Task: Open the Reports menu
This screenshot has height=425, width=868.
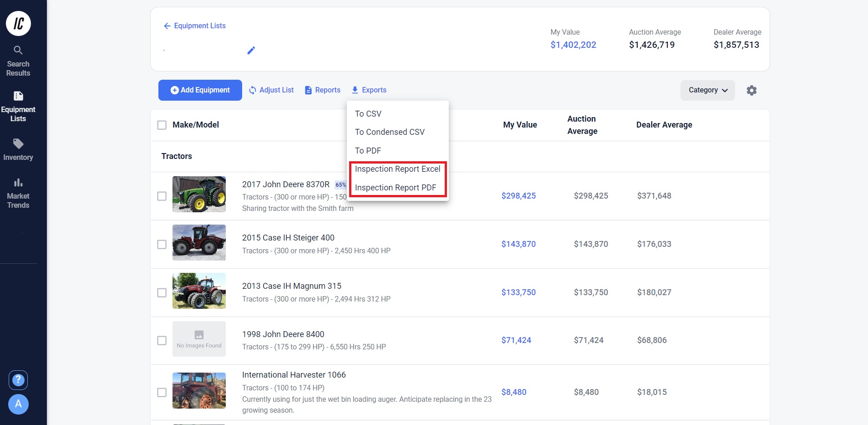Action: tap(322, 90)
